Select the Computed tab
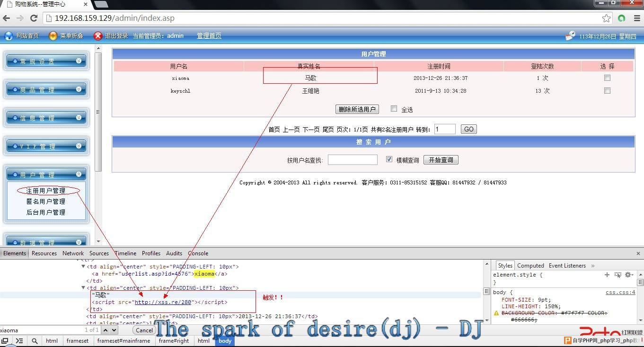 pos(530,266)
